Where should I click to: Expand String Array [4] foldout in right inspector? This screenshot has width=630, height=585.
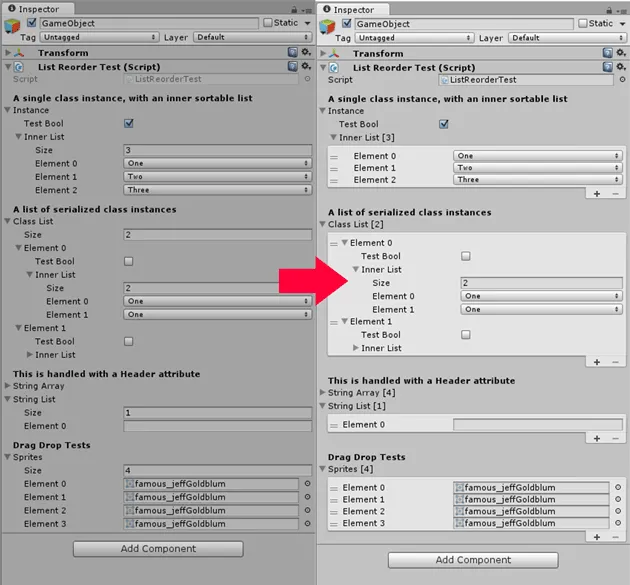pos(323,393)
